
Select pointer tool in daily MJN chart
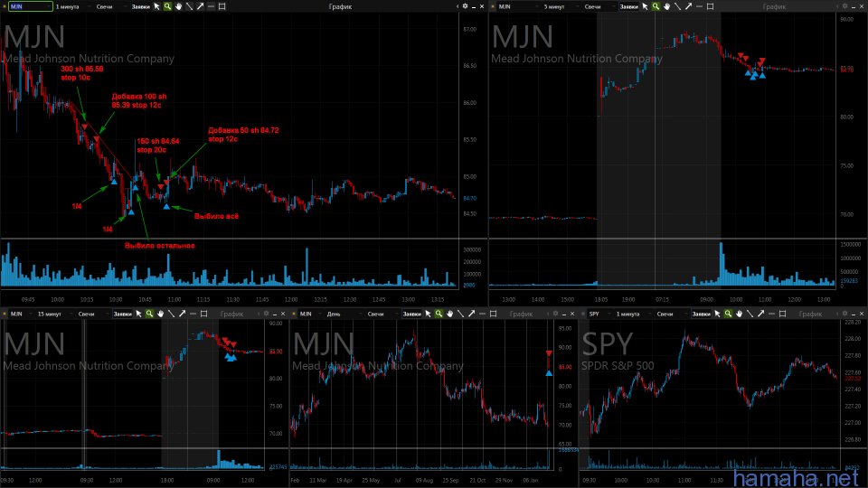click(428, 314)
